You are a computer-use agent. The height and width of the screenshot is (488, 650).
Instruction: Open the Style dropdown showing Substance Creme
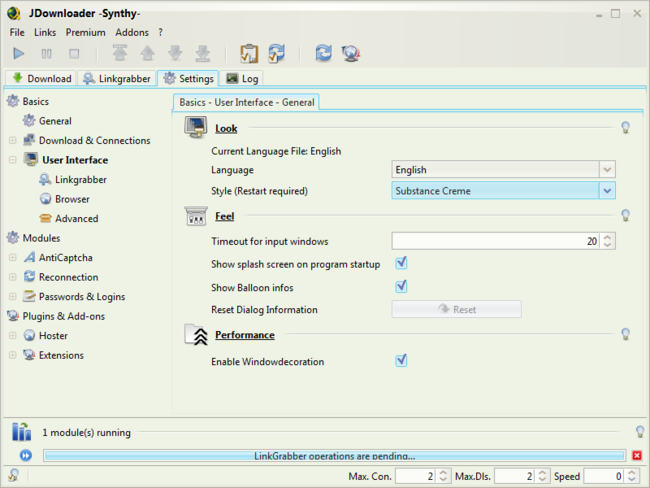click(503, 191)
